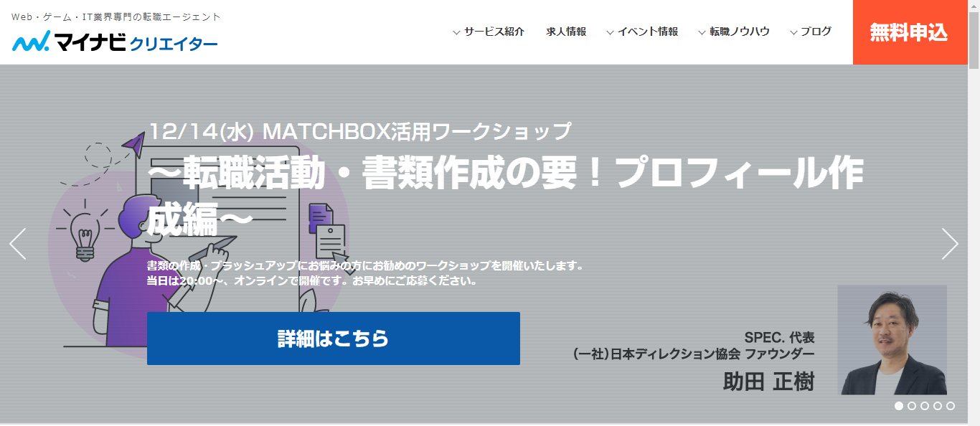Show the previous carousel slide arrow
The height and width of the screenshot is (426, 980).
pos(18,244)
